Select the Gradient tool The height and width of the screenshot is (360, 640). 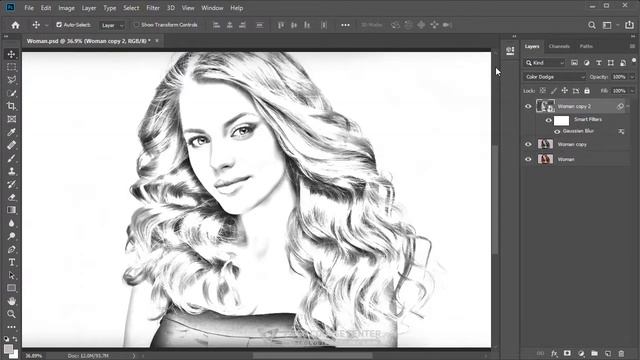click(11, 210)
